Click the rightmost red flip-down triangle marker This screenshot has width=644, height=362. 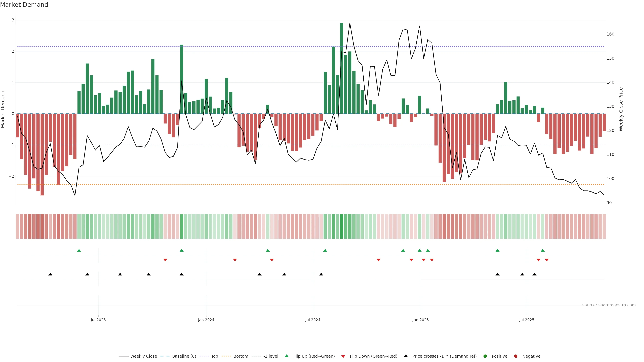click(547, 260)
